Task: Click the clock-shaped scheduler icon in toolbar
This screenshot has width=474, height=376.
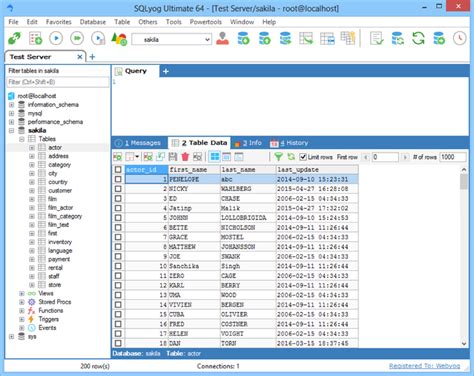Action: click(460, 38)
